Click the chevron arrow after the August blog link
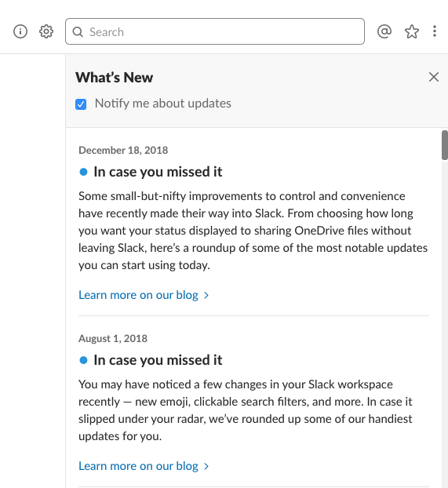The width and height of the screenshot is (448, 488). point(206,466)
